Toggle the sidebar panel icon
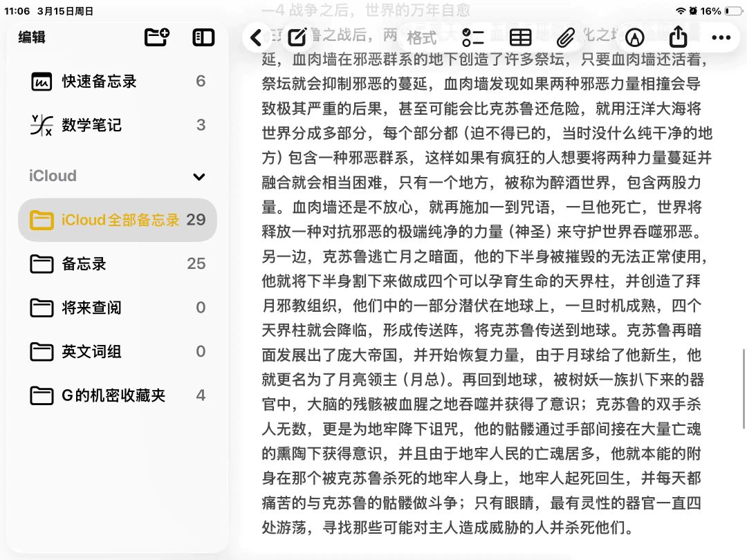Viewport: 747px width, 560px height. pyautogui.click(x=203, y=37)
